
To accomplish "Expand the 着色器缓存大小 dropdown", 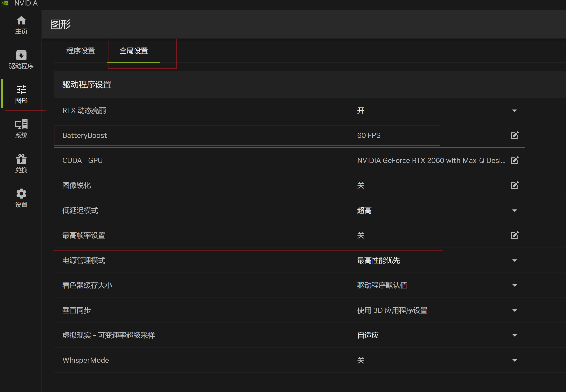I will click(x=514, y=285).
